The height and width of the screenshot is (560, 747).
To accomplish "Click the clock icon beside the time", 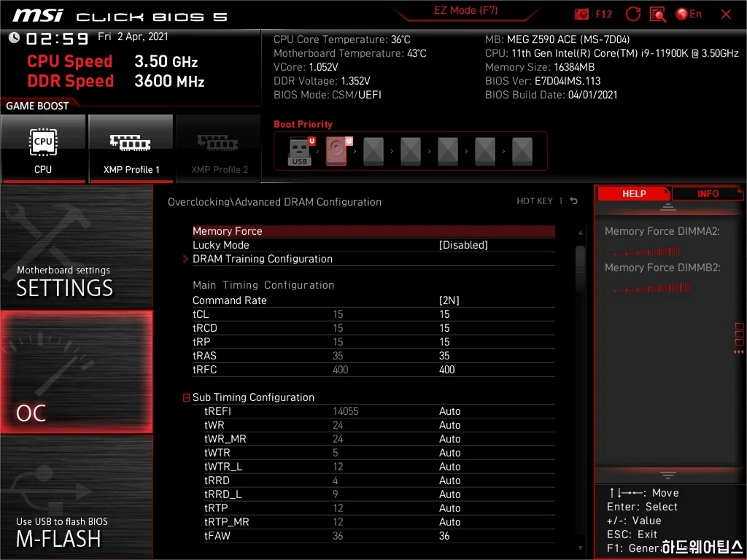I will pos(14,38).
